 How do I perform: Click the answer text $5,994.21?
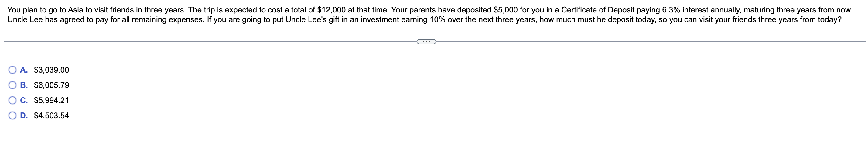(52, 100)
